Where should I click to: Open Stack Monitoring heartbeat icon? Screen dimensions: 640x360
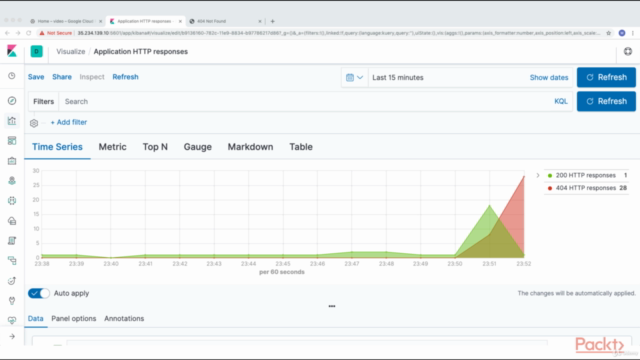[x=12, y=320]
